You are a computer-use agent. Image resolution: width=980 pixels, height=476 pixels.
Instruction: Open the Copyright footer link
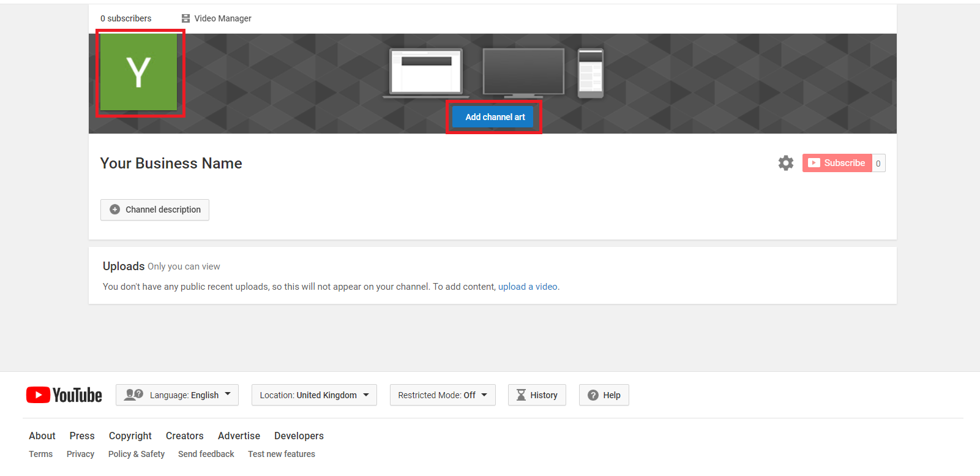(130, 436)
